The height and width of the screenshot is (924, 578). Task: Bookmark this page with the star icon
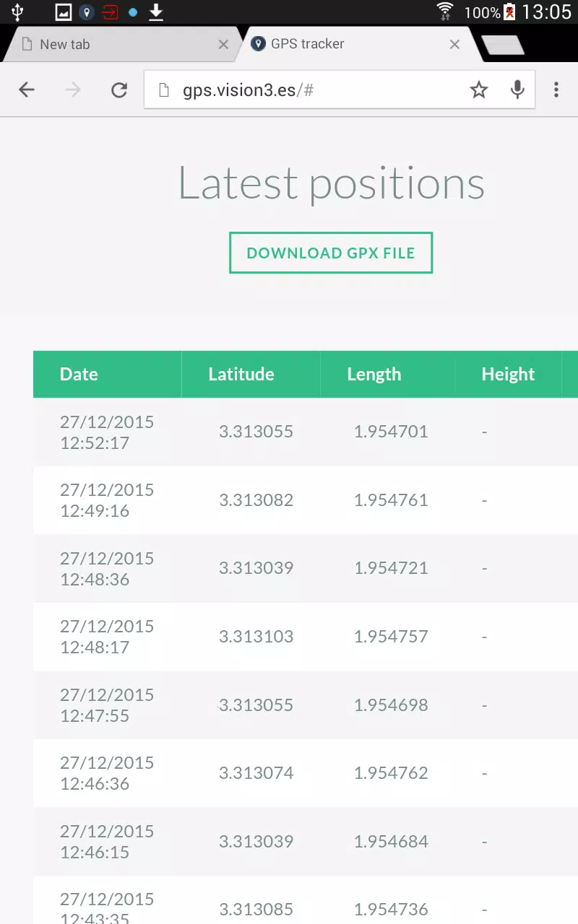(479, 90)
